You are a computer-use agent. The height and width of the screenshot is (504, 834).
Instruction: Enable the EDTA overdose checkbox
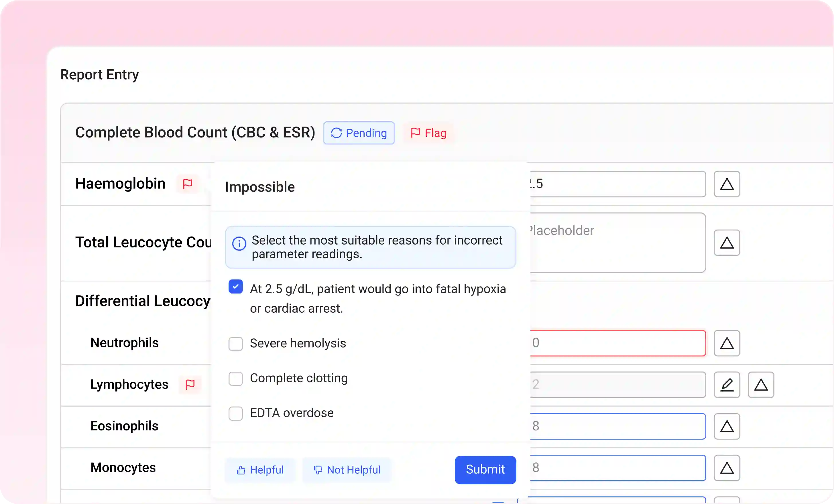[x=236, y=414]
